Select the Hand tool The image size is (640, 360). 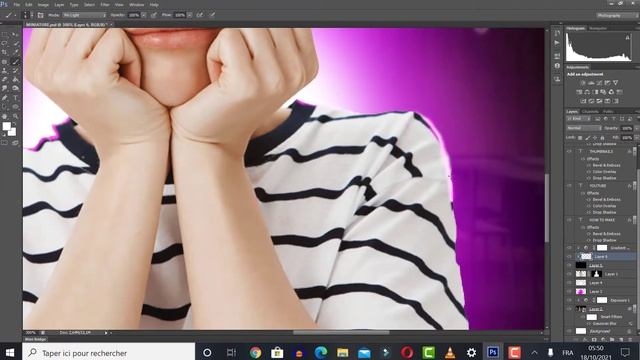point(5,116)
